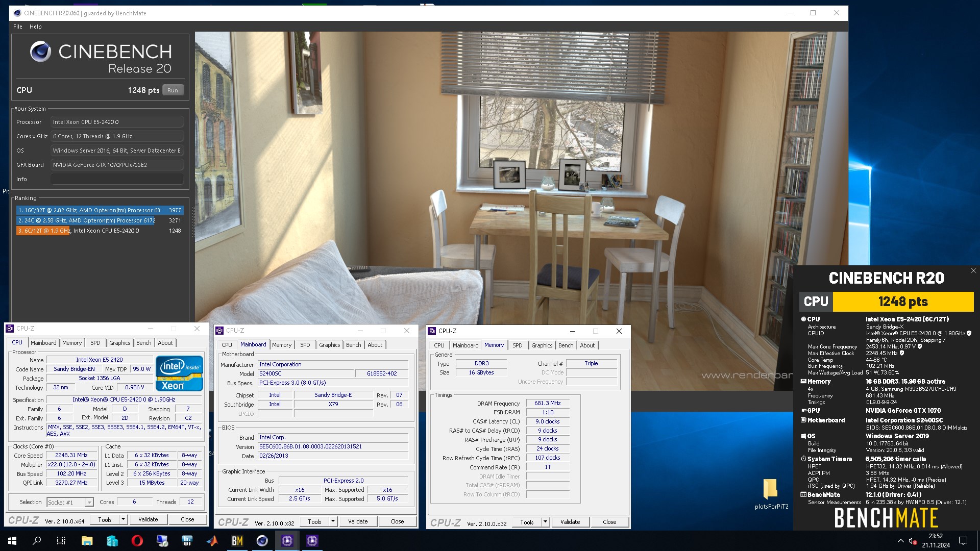Viewport: 980px width, 551px height.
Task: Expand Tools arrow in Mainboard CPU-Z window
Action: (333, 522)
